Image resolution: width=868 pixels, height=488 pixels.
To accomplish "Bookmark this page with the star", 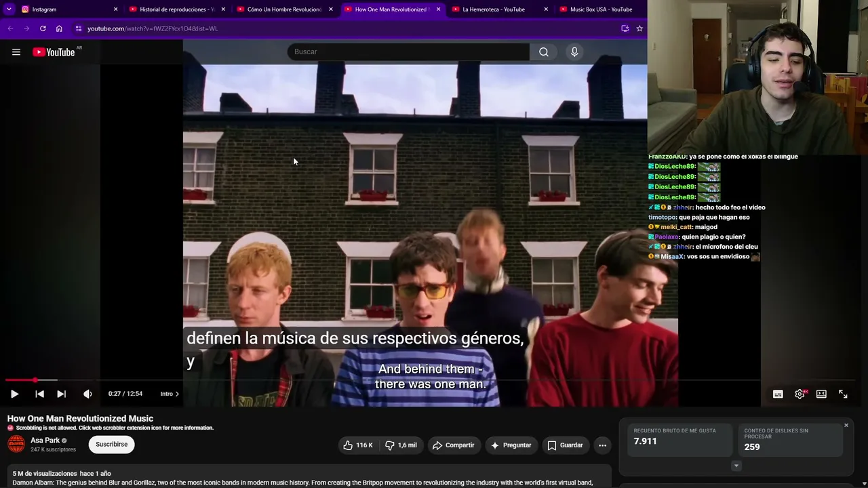I will point(639,28).
